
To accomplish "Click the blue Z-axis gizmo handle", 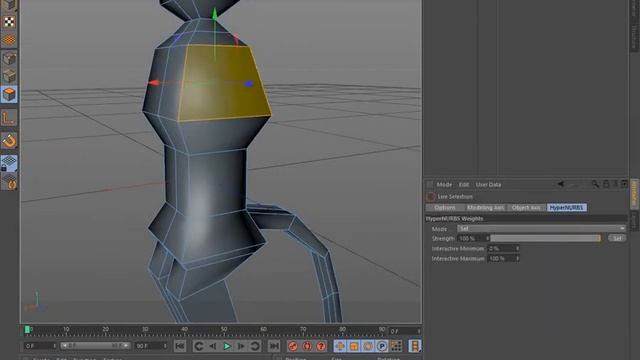I will [249, 84].
